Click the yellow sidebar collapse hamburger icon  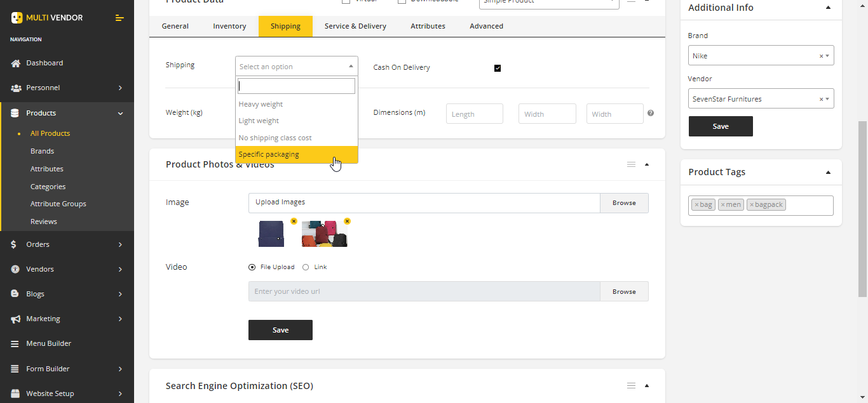[x=119, y=18]
